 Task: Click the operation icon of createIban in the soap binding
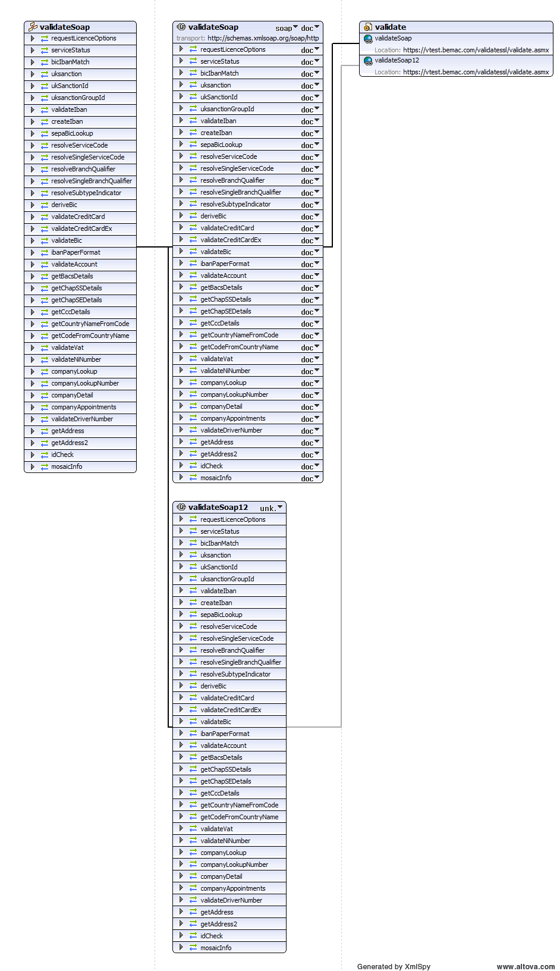(x=193, y=133)
